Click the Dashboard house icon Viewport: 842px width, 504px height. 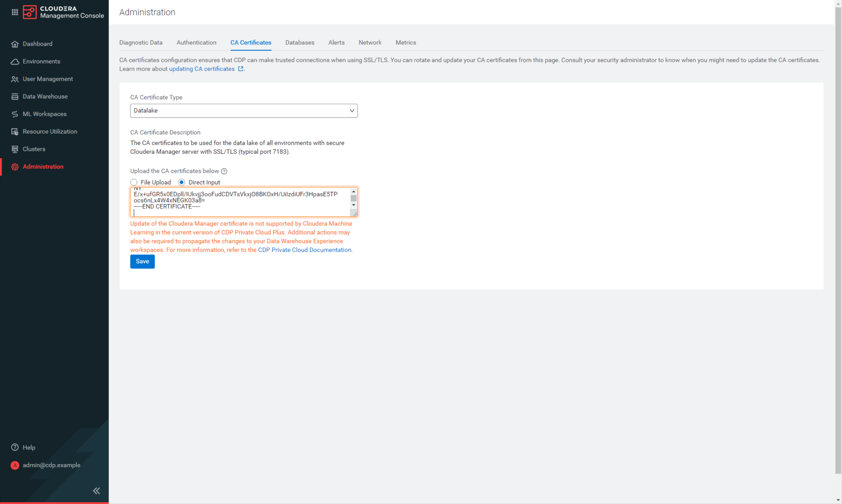pos(15,44)
